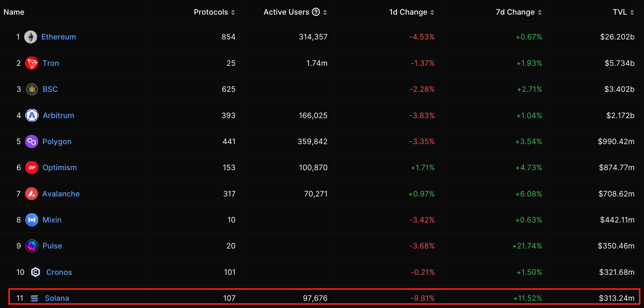Select Tron TVL $5.734b
The width and height of the screenshot is (644, 308).
pos(620,63)
